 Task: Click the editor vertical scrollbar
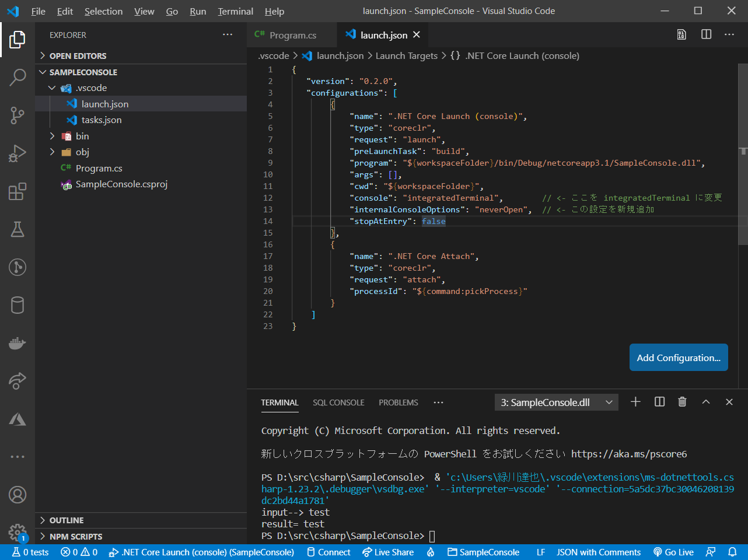[x=743, y=155]
